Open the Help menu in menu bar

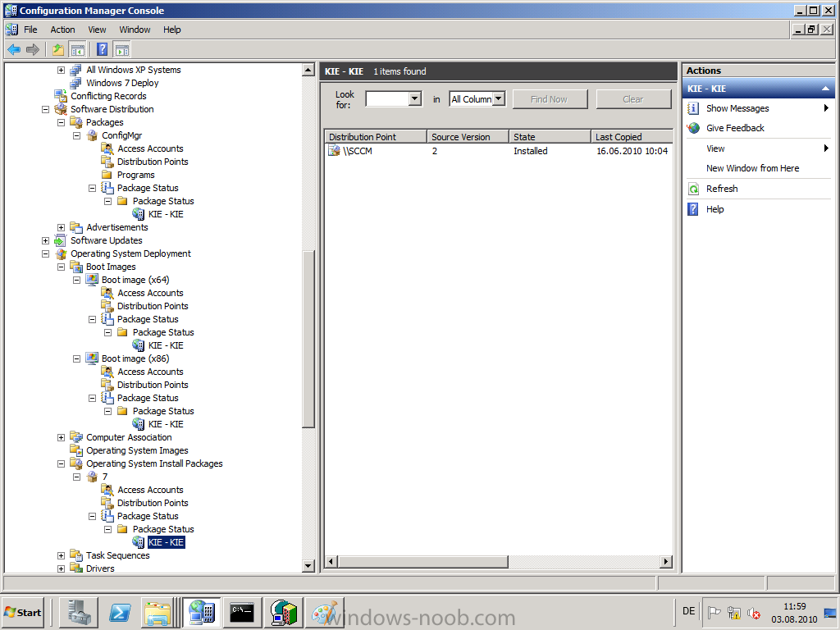pos(172,30)
